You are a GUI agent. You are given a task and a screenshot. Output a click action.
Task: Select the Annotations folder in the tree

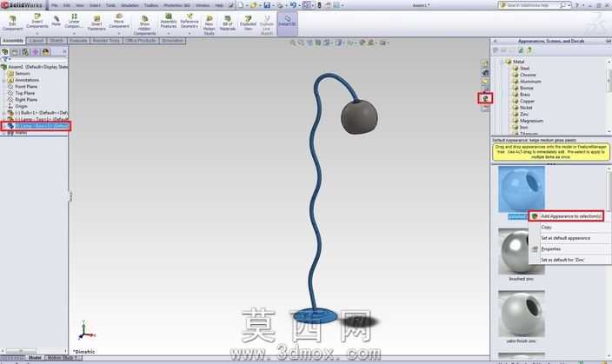[27, 80]
